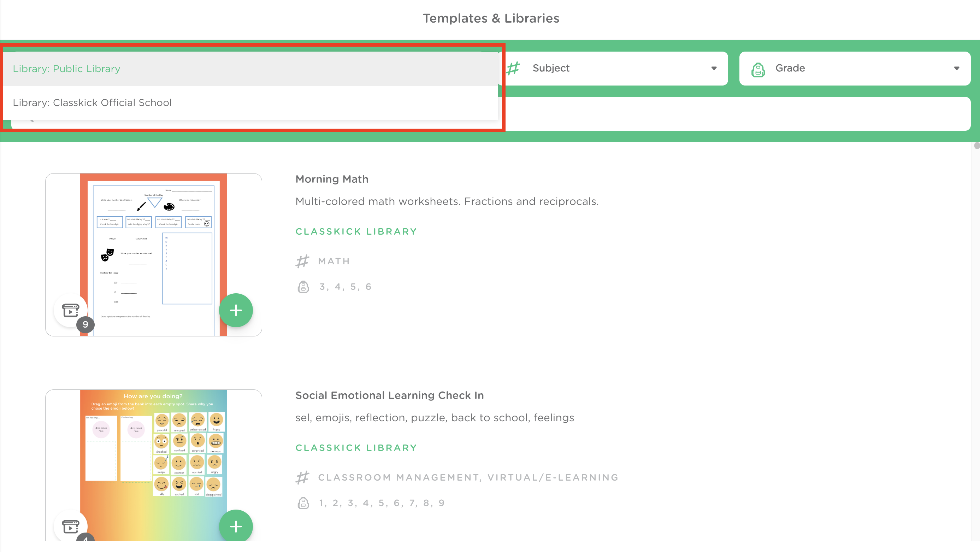This screenshot has height=552, width=980.
Task: Click the Morning Math worksheet thumbnail
Action: [x=154, y=254]
